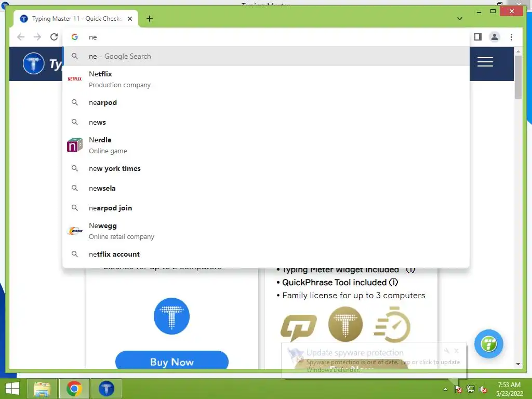Click the Typing Master taskbar icon
The width and height of the screenshot is (532, 399).
click(106, 389)
